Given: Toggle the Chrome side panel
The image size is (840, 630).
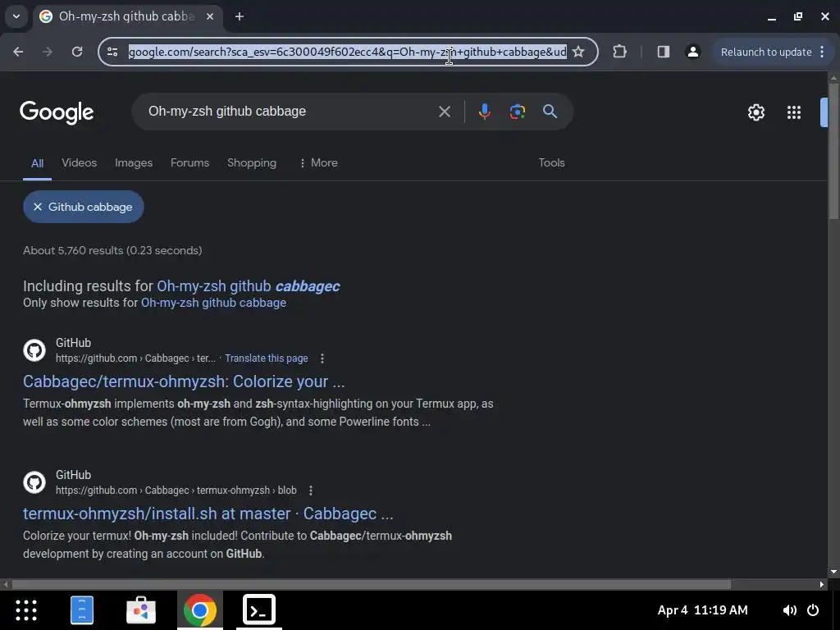Looking at the screenshot, I should 663,52.
